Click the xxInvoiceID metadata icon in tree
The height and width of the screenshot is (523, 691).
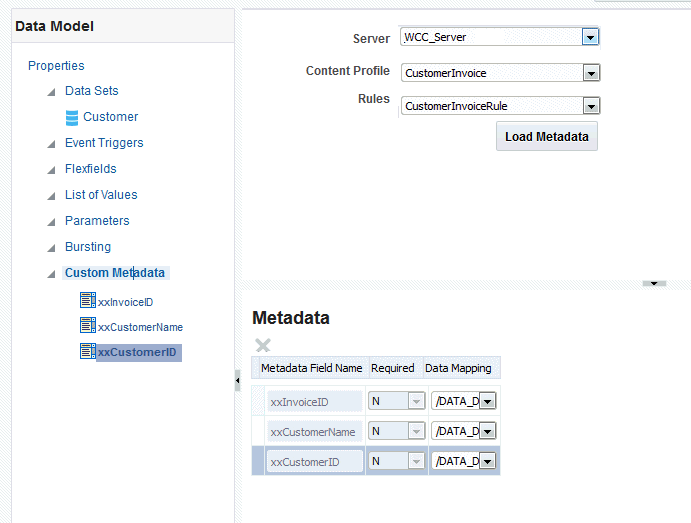pyautogui.click(x=88, y=300)
